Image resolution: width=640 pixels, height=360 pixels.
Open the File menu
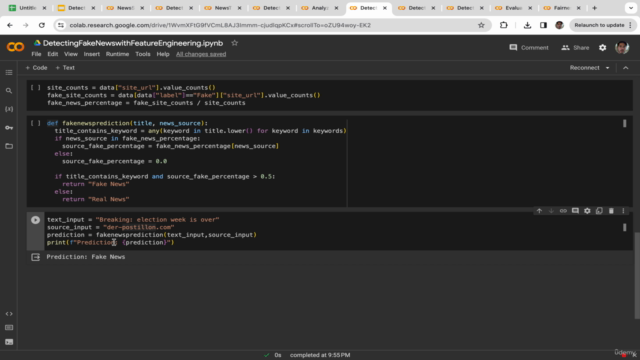tap(36, 54)
